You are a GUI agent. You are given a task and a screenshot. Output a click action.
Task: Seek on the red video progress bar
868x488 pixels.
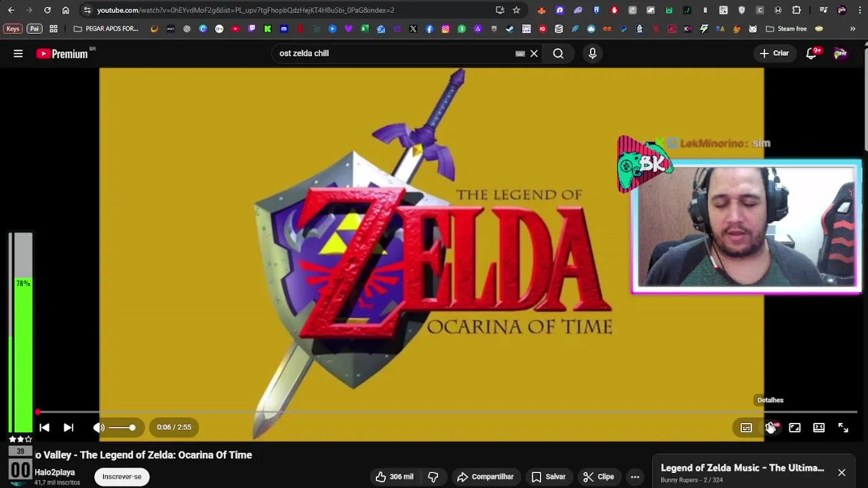coord(448,411)
